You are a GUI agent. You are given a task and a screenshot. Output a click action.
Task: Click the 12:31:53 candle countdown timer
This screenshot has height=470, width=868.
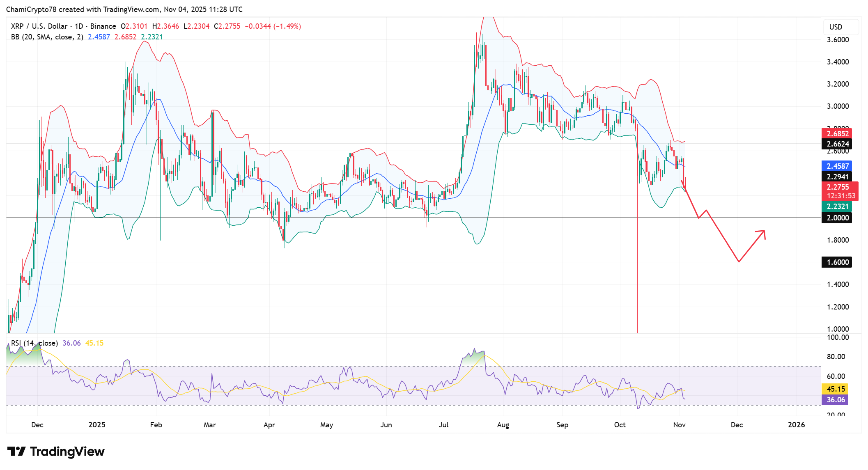coord(838,196)
